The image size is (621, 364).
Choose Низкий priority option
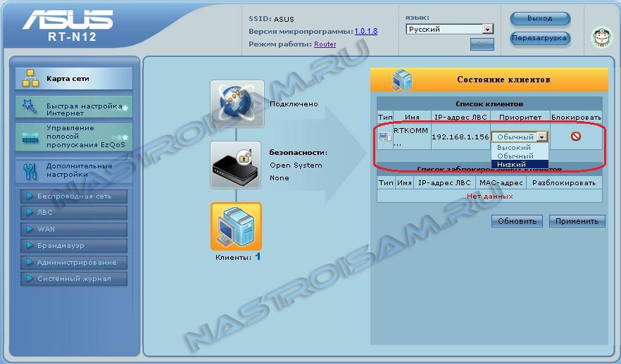coord(511,164)
